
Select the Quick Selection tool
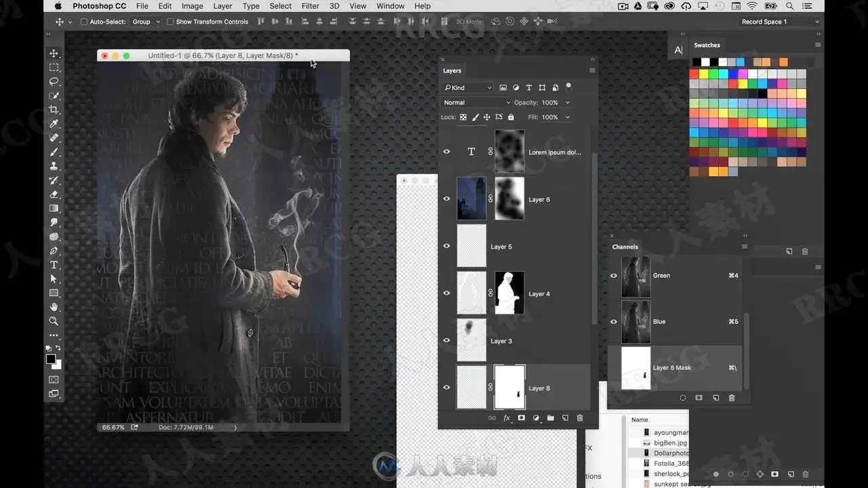pos(54,96)
